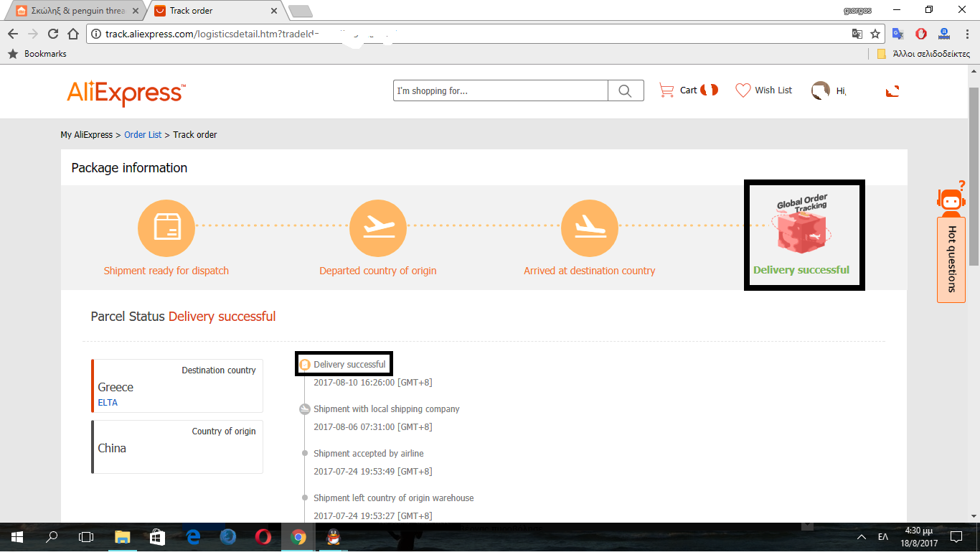Open the Windows notification center
The height and width of the screenshot is (560, 980).
(x=956, y=537)
